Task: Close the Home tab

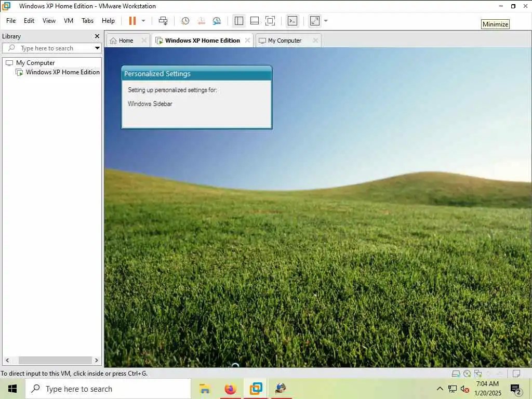Action: click(x=144, y=41)
